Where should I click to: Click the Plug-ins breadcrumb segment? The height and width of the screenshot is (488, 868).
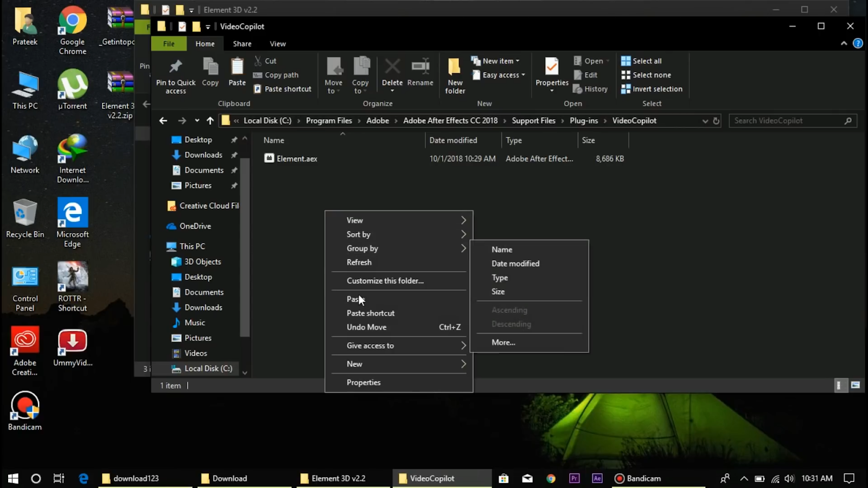click(584, 120)
